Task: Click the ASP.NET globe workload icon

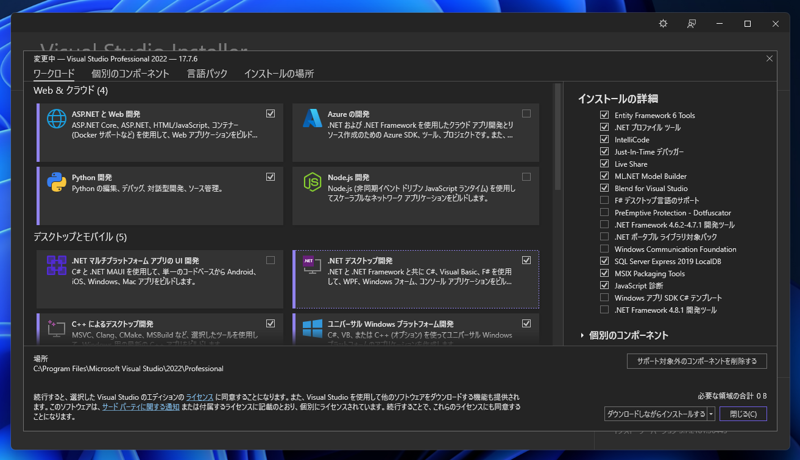Action: 56,119
